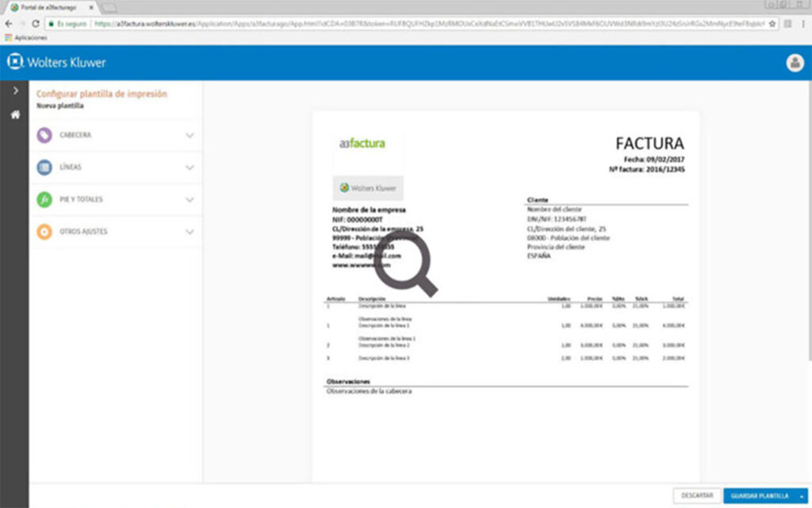The image size is (812, 508).
Task: Go to home via sidebar house icon
Action: coord(14,115)
